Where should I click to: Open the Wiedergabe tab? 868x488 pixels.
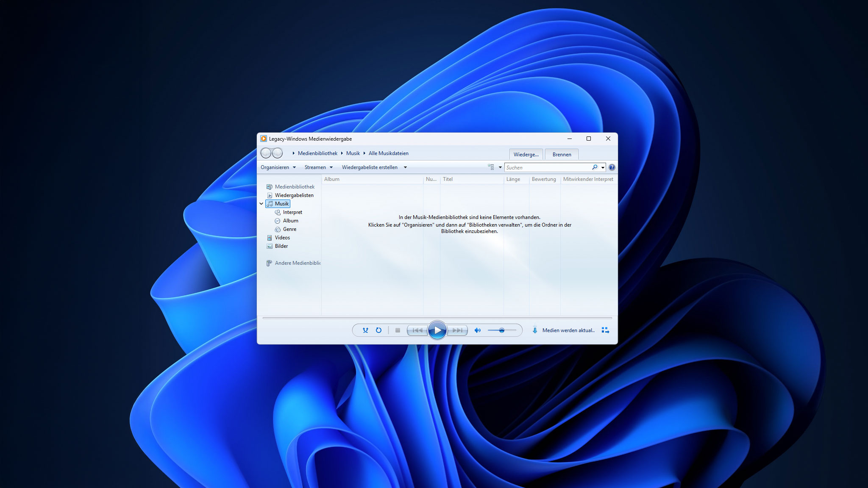(x=526, y=155)
